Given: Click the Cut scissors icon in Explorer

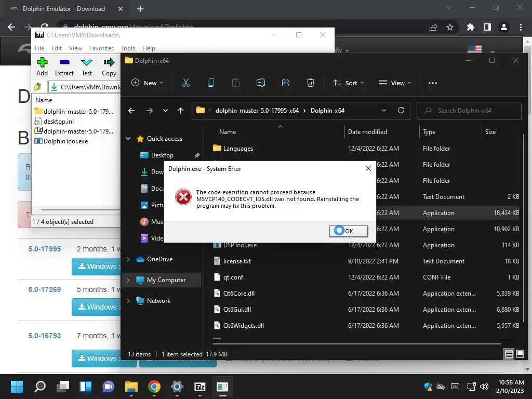Looking at the screenshot, I should (x=186, y=83).
